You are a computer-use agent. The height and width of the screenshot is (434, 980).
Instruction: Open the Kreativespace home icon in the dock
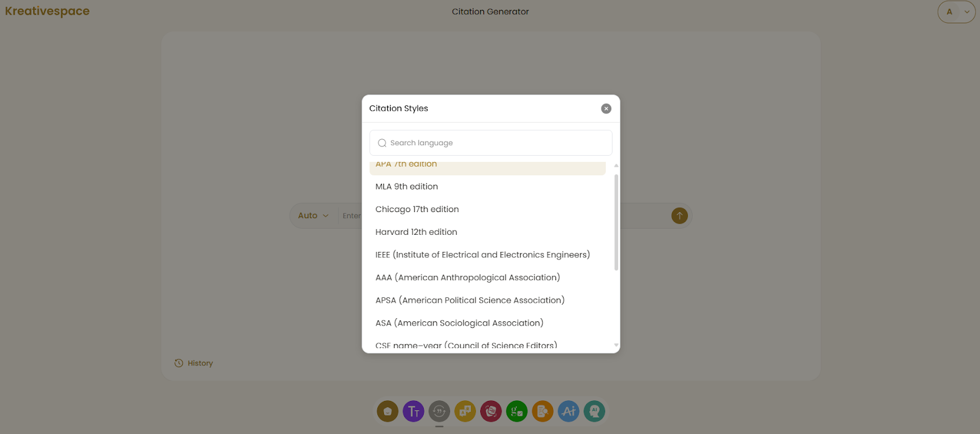point(387,411)
